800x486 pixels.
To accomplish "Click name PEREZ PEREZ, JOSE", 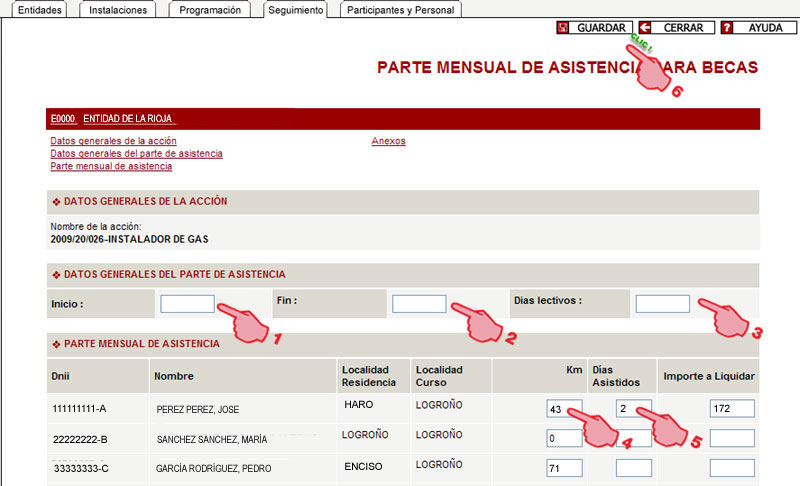I will pos(197,410).
